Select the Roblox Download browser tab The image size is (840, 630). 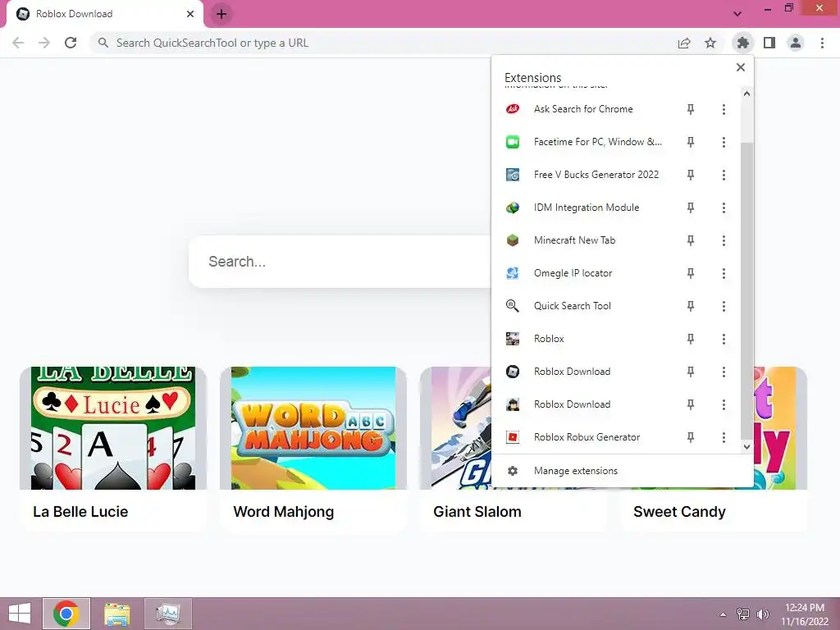tap(104, 14)
